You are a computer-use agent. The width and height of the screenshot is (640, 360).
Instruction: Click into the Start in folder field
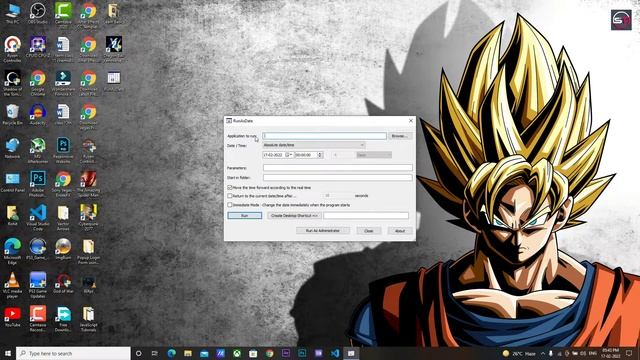click(338, 178)
